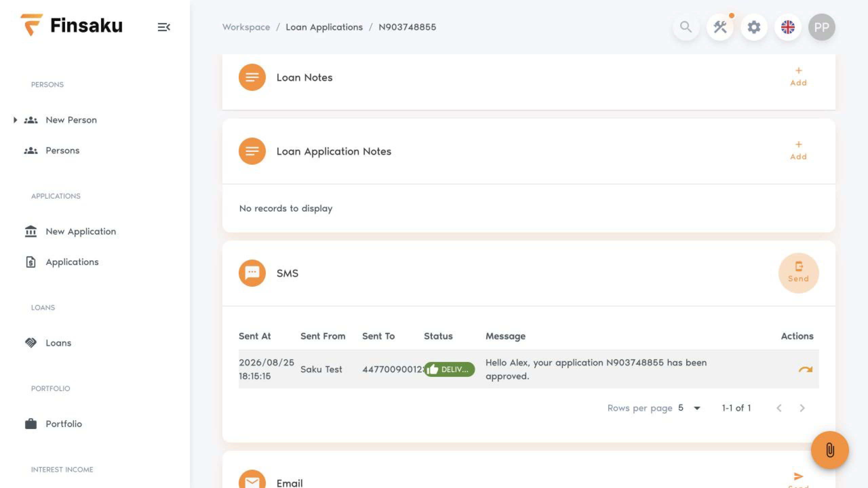This screenshot has height=488, width=868.
Task: Click the Hello Alex approval message text
Action: (596, 369)
